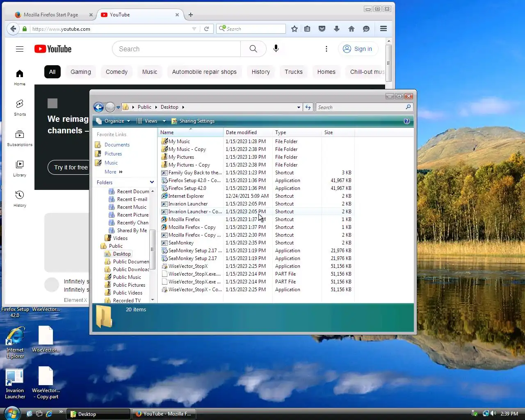Switch to YouTube - Mozilla Firefox taskbar button
525x420 pixels.
point(164,414)
